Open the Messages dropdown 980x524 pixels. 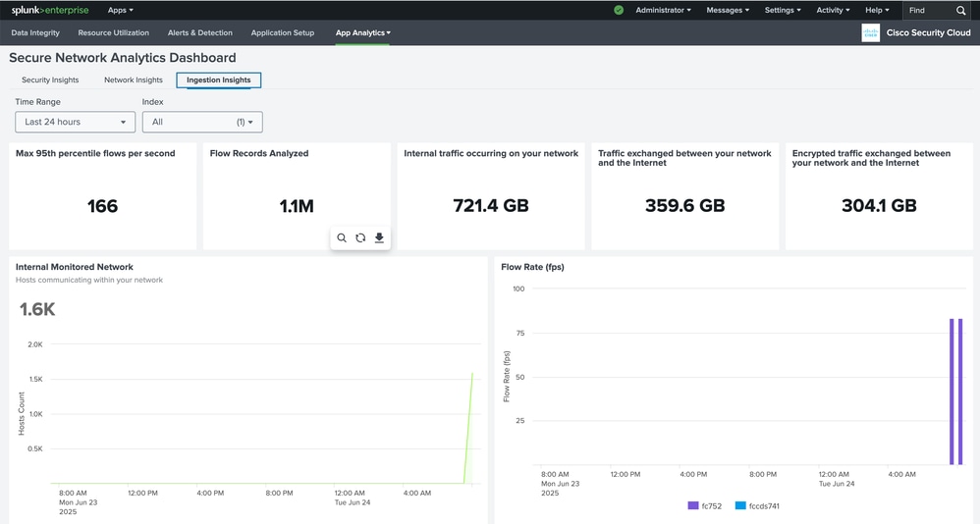(x=728, y=10)
